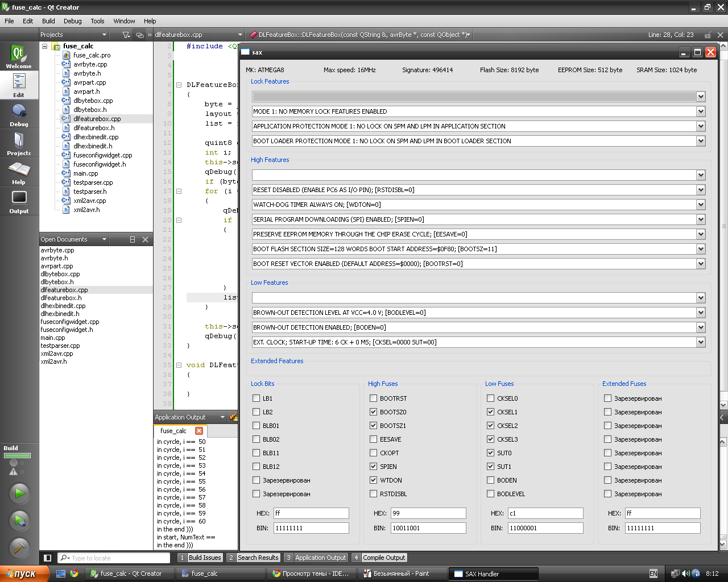
Task: Click the Help mode icon
Action: click(x=19, y=172)
